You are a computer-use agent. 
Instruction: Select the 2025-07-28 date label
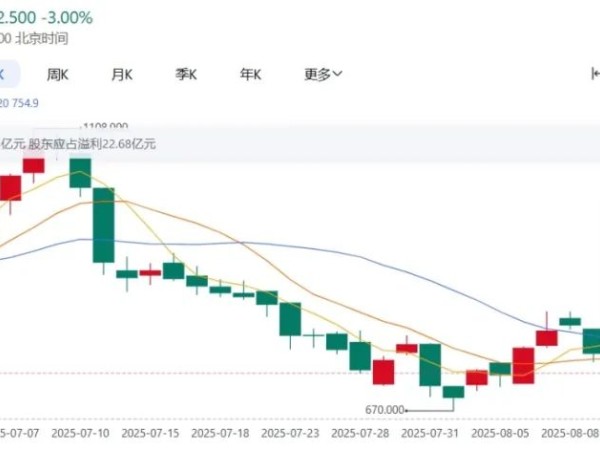click(360, 433)
